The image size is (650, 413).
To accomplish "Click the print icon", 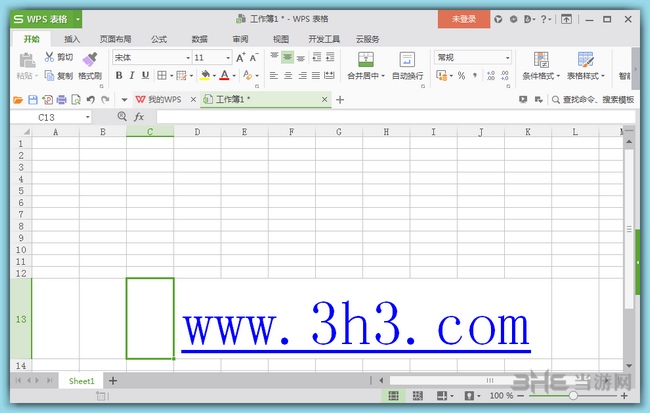I will (x=62, y=100).
